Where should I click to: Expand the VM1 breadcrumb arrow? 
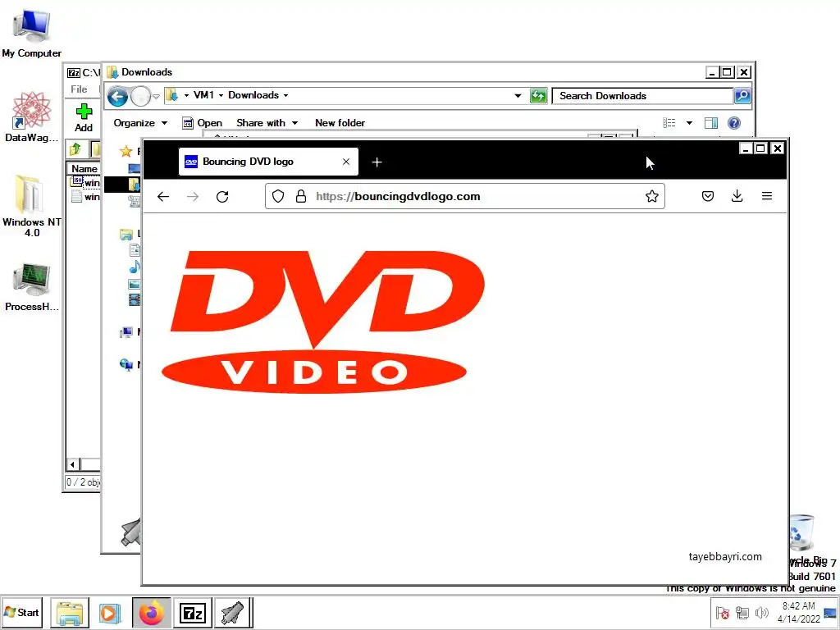click(221, 95)
